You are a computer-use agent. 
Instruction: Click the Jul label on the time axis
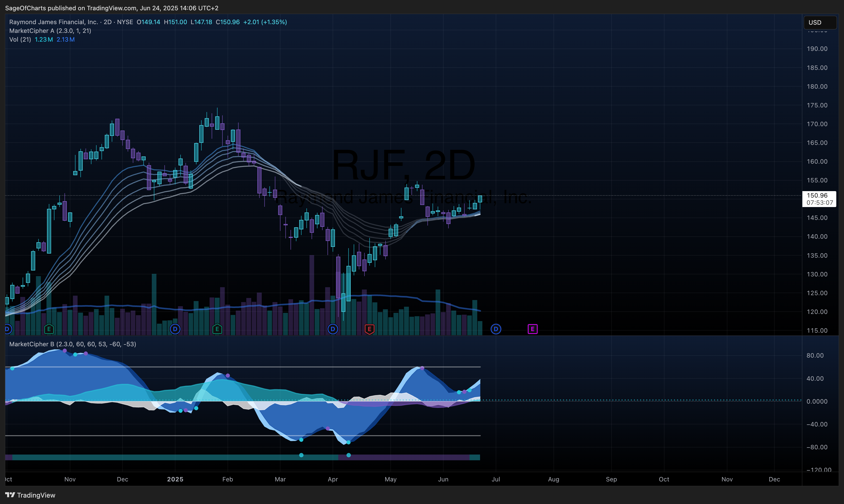point(496,479)
